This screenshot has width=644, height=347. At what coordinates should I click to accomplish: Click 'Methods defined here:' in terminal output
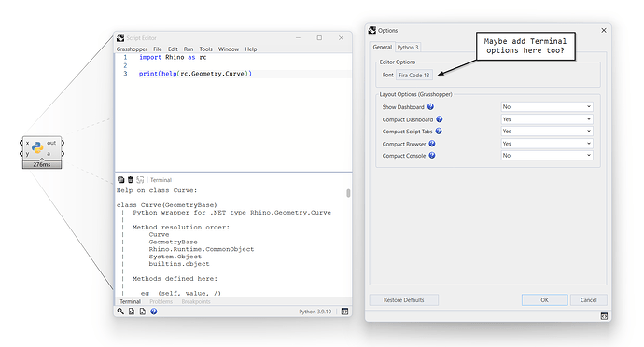175,278
